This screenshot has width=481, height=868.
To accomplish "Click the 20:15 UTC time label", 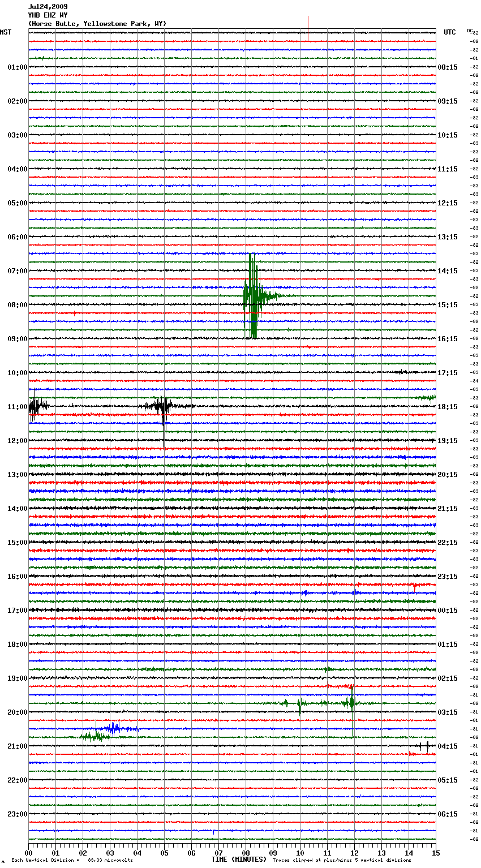I will (x=448, y=475).
